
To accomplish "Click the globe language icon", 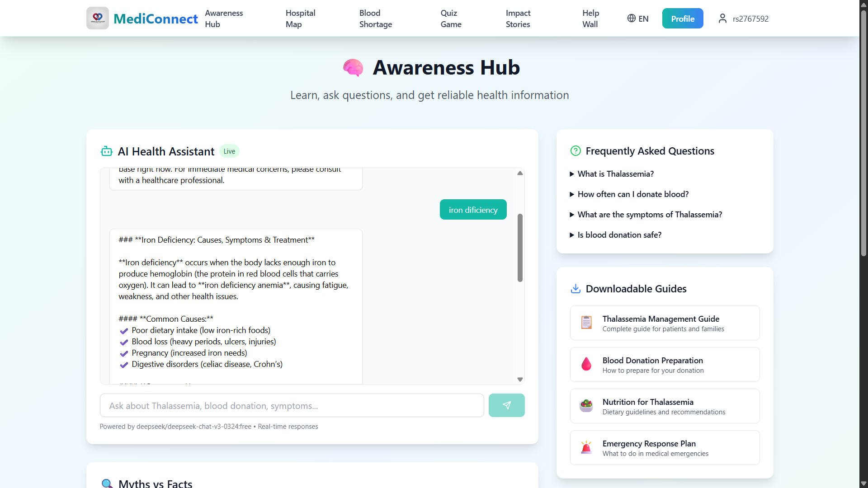I will pyautogui.click(x=631, y=18).
